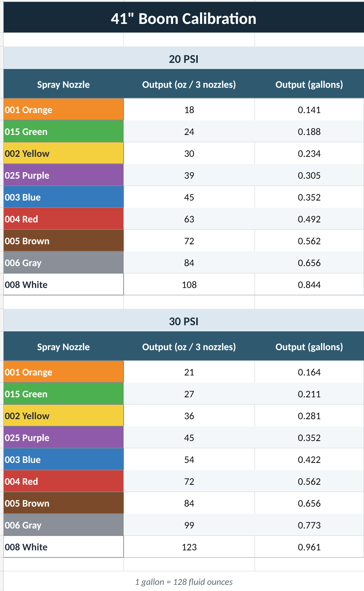Click the 20 PSI section header
Image resolution: width=364 pixels, height=591 pixels.
[x=184, y=59]
